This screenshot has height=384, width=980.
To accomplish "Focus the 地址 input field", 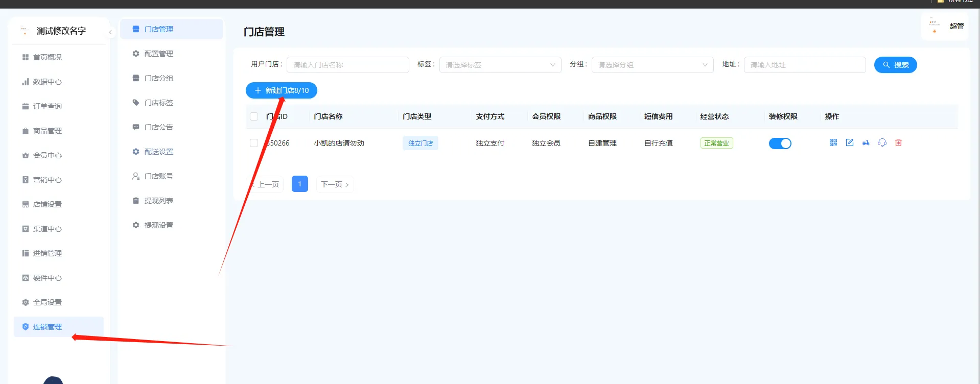I will pyautogui.click(x=805, y=65).
